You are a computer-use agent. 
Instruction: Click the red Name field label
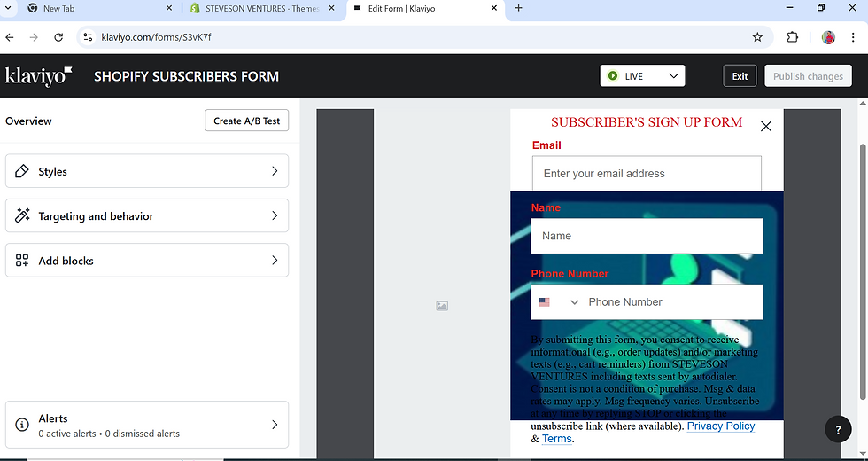(x=546, y=207)
